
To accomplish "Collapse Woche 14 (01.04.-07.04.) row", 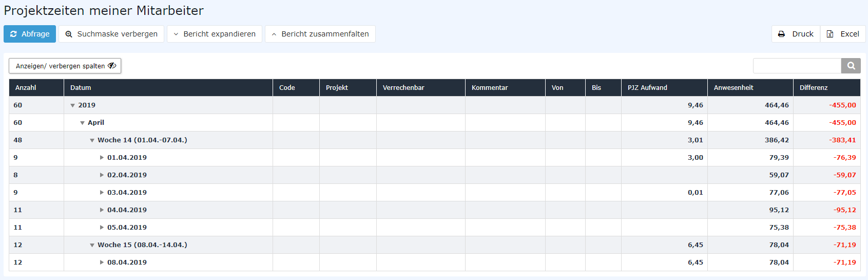I will tap(92, 140).
